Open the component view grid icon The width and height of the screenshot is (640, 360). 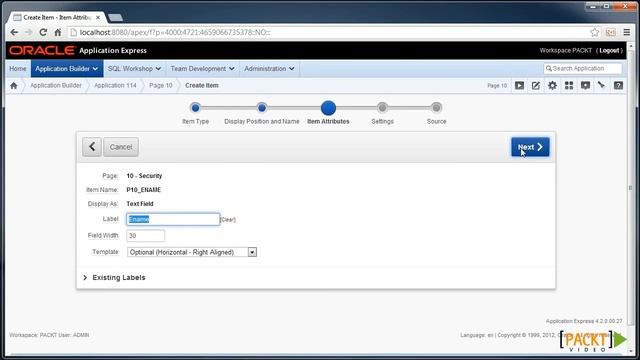[569, 85]
